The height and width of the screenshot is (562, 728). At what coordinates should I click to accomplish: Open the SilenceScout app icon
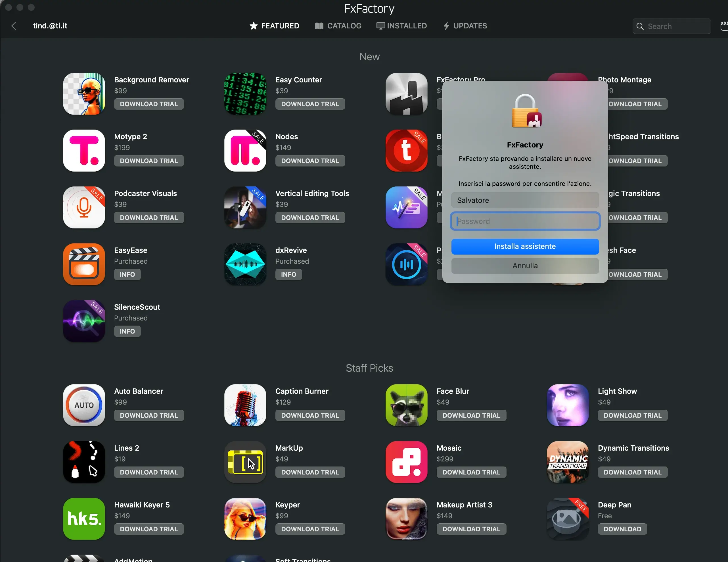(x=84, y=321)
